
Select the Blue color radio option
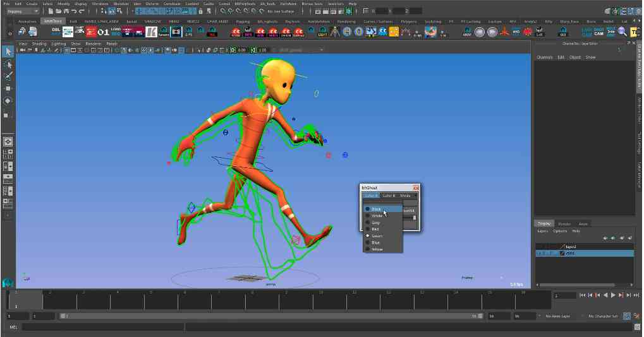[368, 243]
